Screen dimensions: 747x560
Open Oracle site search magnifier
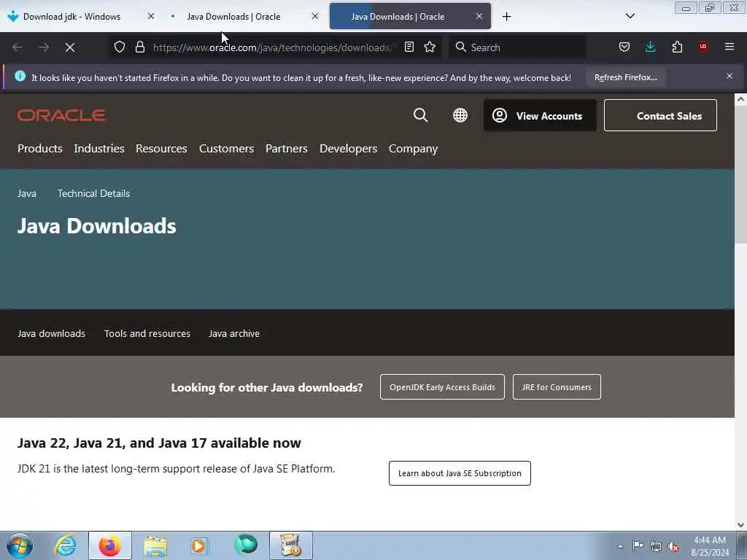point(421,115)
